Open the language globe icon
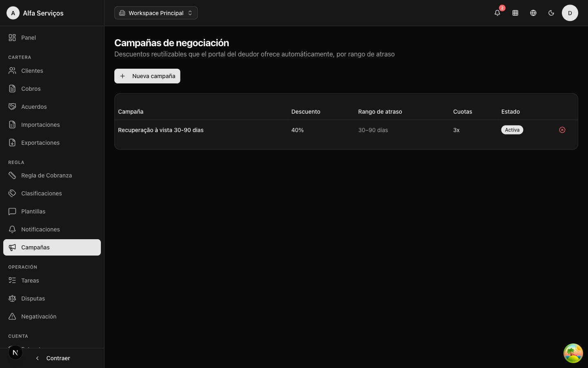Image resolution: width=588 pixels, height=368 pixels. point(533,13)
